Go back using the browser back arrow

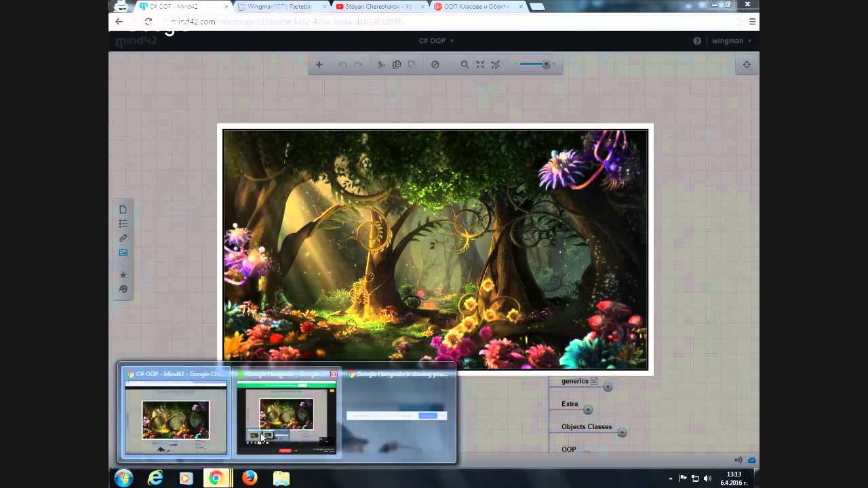pyautogui.click(x=119, y=22)
